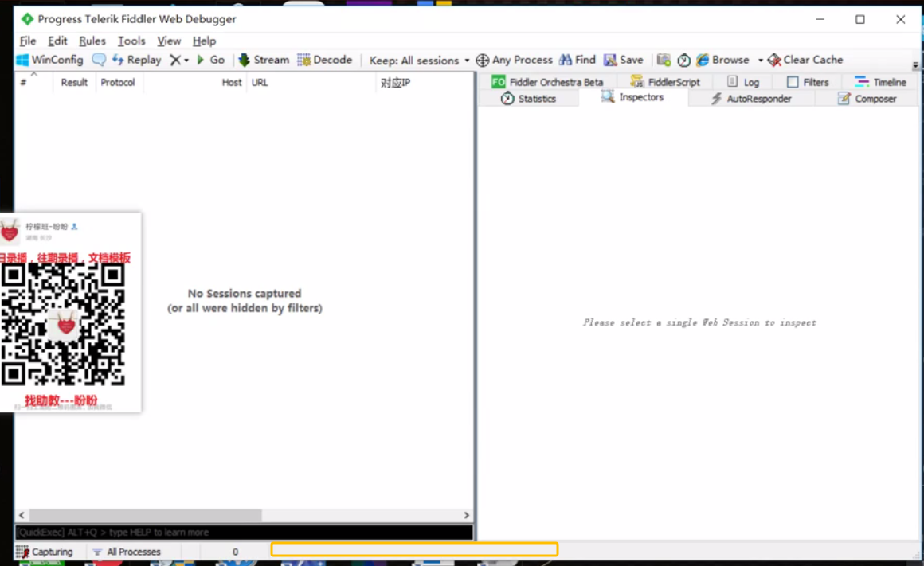Image resolution: width=924 pixels, height=566 pixels.
Task: Toggle the Decode option
Action: (x=325, y=60)
